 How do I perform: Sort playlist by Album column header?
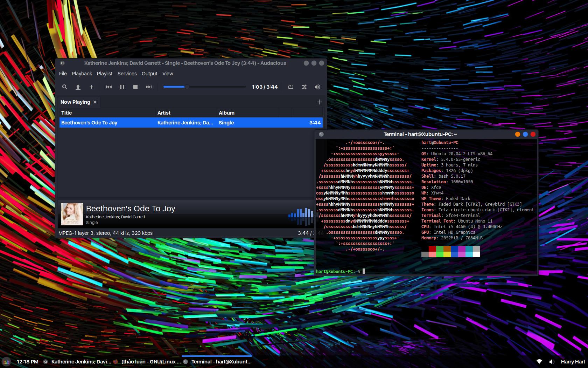pos(247,113)
